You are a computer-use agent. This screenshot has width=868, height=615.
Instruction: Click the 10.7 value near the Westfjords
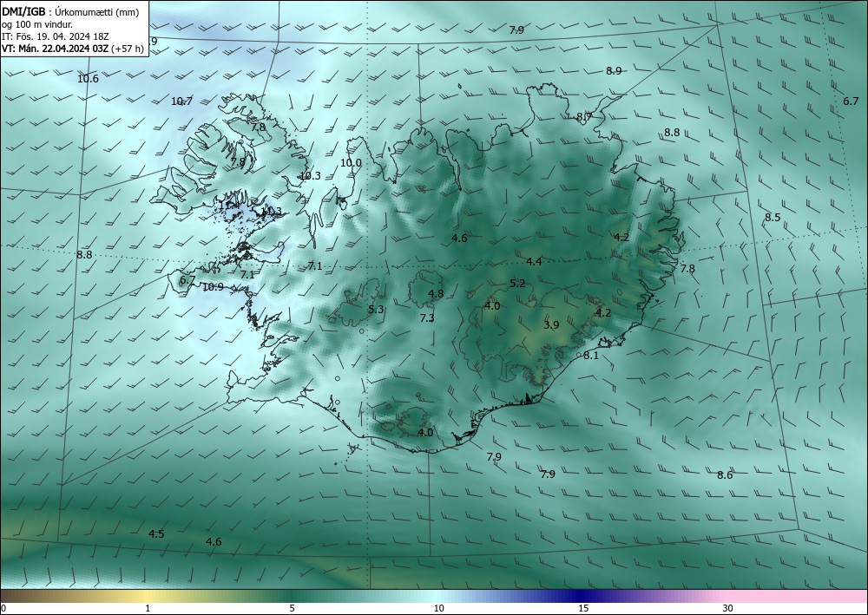[x=181, y=101]
